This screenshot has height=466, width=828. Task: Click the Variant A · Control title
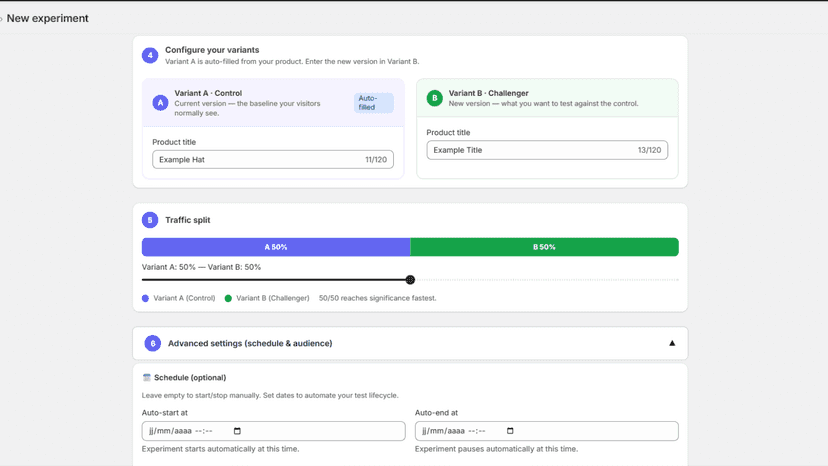point(208,93)
